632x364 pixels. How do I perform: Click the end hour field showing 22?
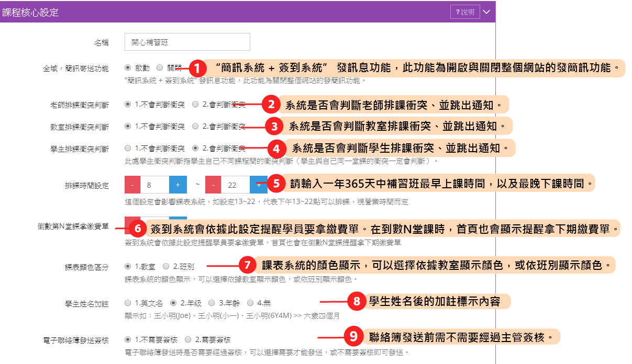235,185
